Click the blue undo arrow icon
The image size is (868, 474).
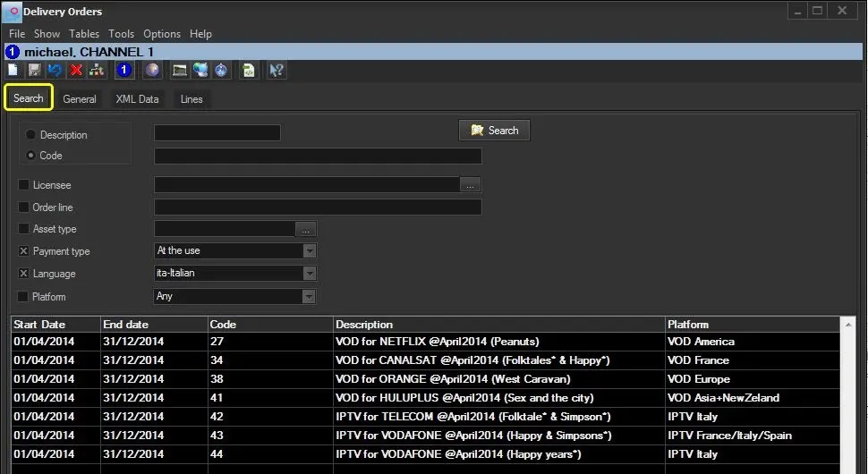pyautogui.click(x=55, y=70)
